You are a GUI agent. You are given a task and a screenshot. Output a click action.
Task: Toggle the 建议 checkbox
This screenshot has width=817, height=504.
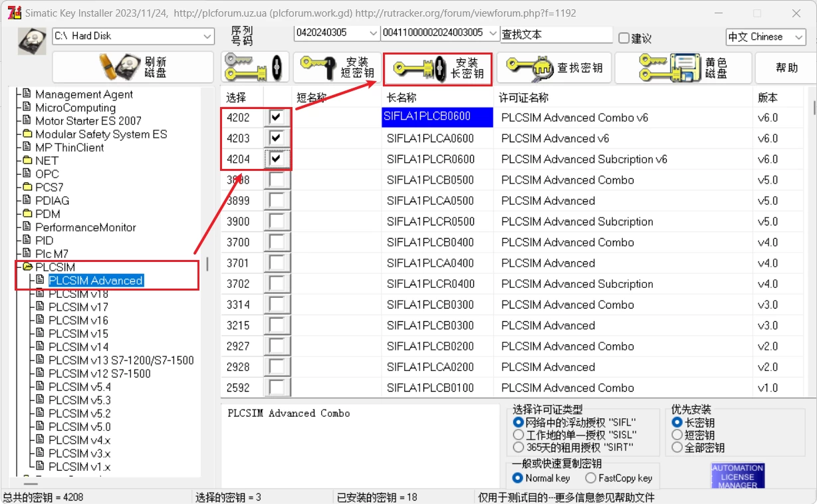[x=624, y=39]
